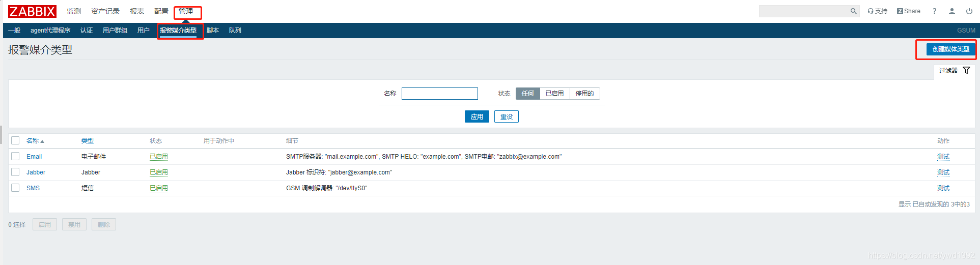The height and width of the screenshot is (265, 980).
Task: Sort by the 类型 column header
Action: [88, 141]
